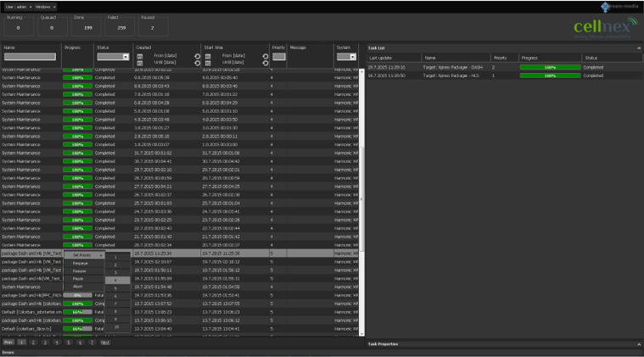
Task: Open the System filter dropdown
Action: 346,57
